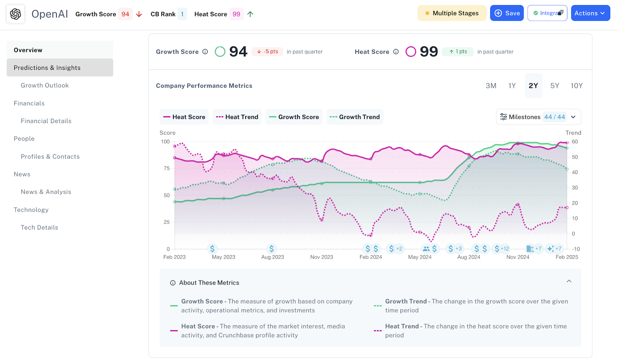Viewport: 618px width, 364px height.
Task: Click the Growth Score info icon
Action: coord(205,52)
